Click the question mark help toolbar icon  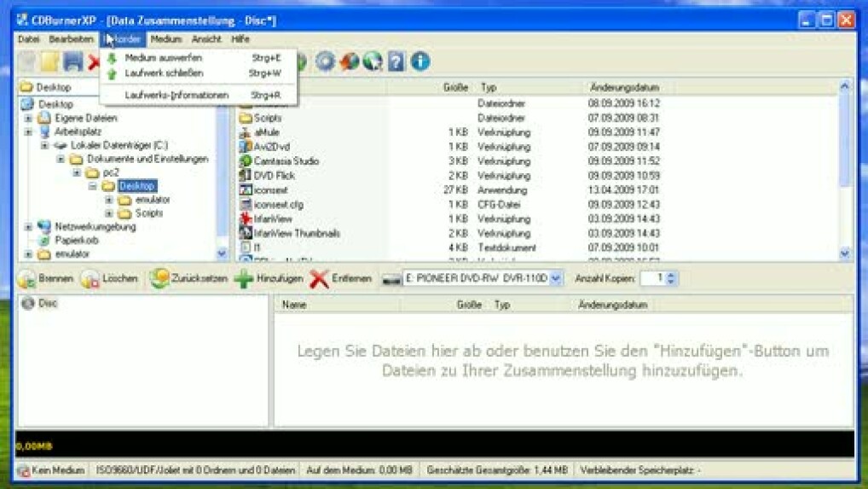click(x=396, y=61)
